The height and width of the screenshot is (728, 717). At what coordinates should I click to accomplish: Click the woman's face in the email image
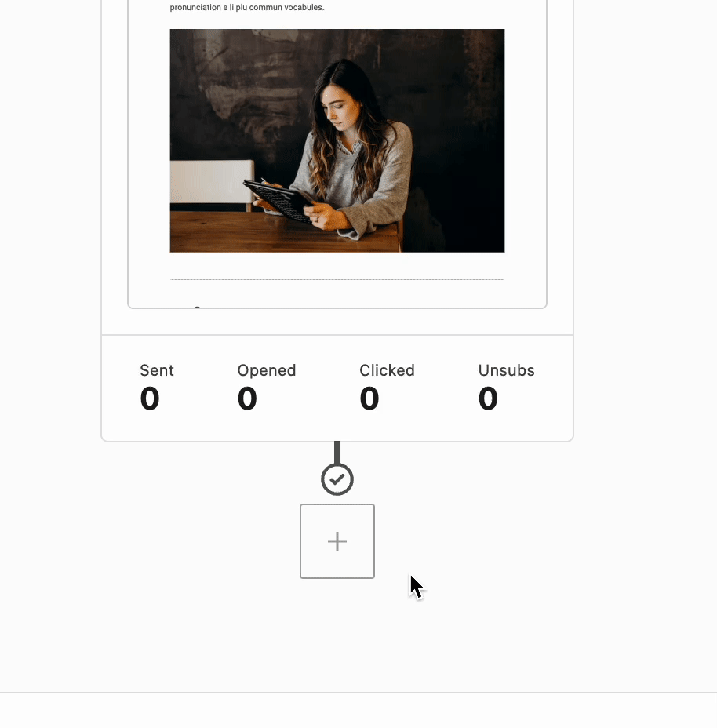pyautogui.click(x=341, y=107)
